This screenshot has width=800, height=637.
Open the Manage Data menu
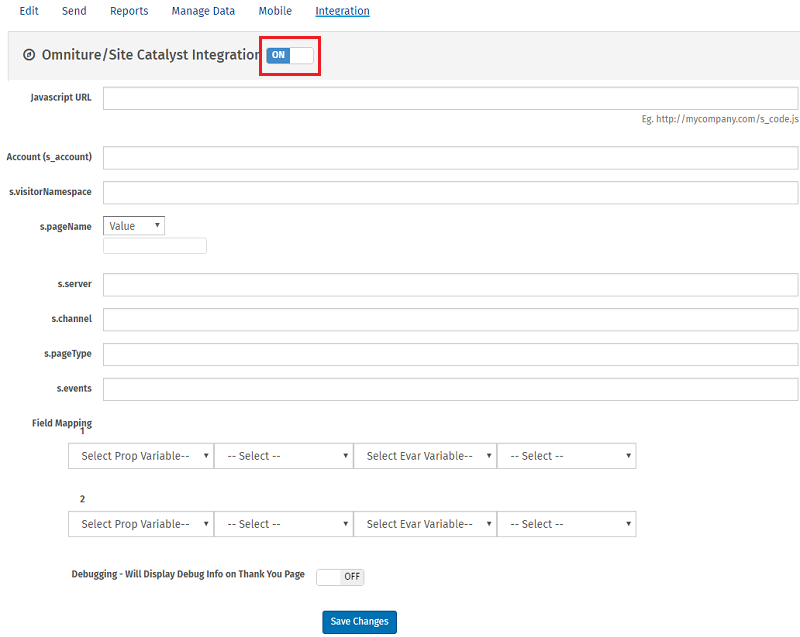pos(203,11)
